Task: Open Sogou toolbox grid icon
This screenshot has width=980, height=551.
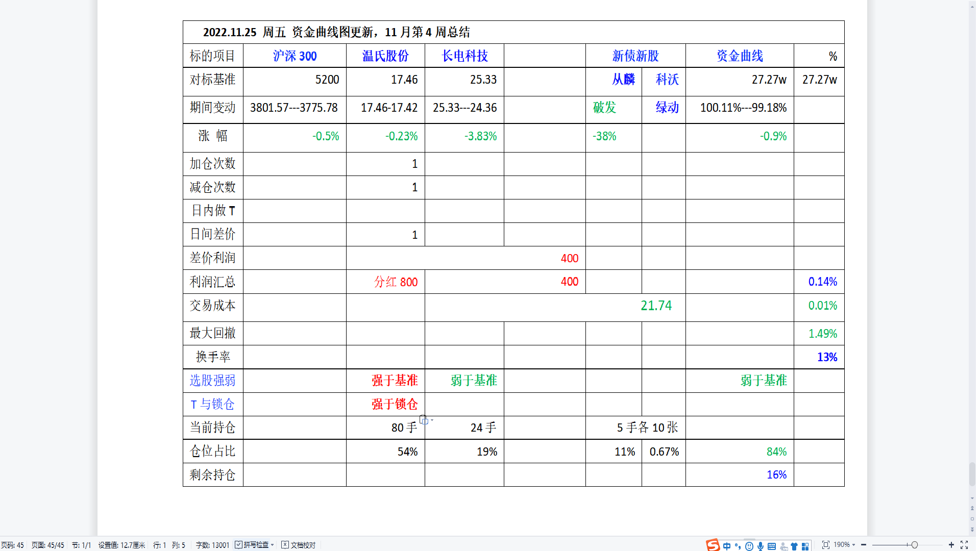Action: coord(805,546)
